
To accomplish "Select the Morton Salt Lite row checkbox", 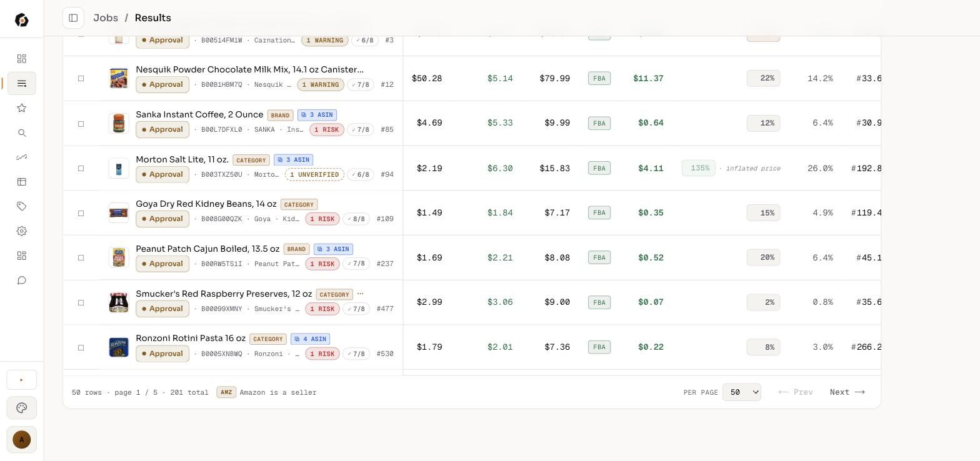I will click(x=81, y=169).
